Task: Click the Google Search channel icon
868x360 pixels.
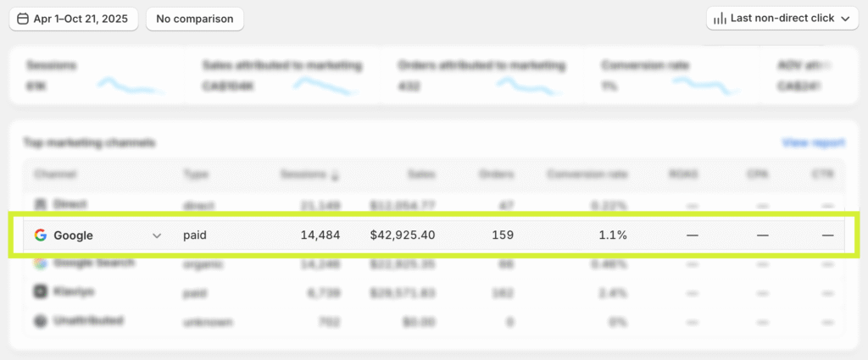Action: (40, 263)
